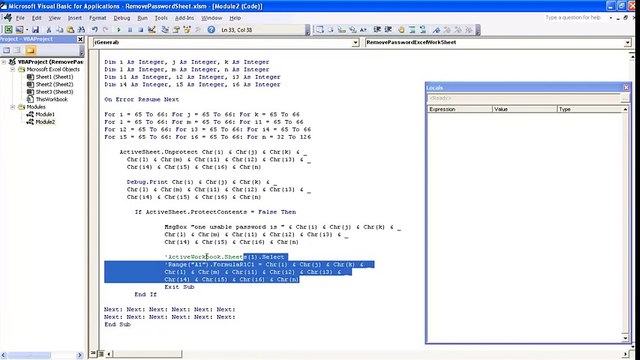Open the Edit menu
Image resolution: width=640 pixels, height=360 pixels.
tap(37, 18)
